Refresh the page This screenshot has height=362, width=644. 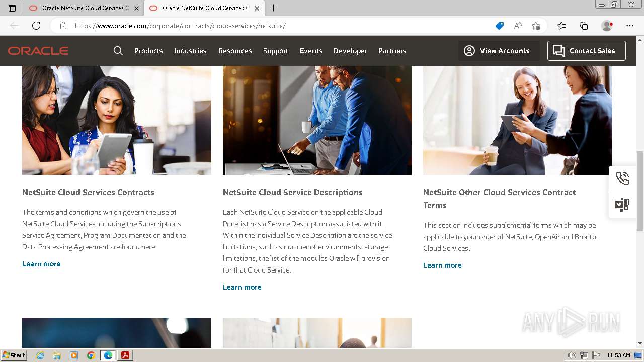coord(36,26)
